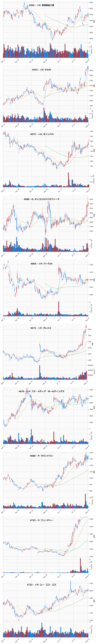Click the Feb 17 date under テルモ chart
The image size is (96, 644).
pyautogui.click(x=3, y=125)
